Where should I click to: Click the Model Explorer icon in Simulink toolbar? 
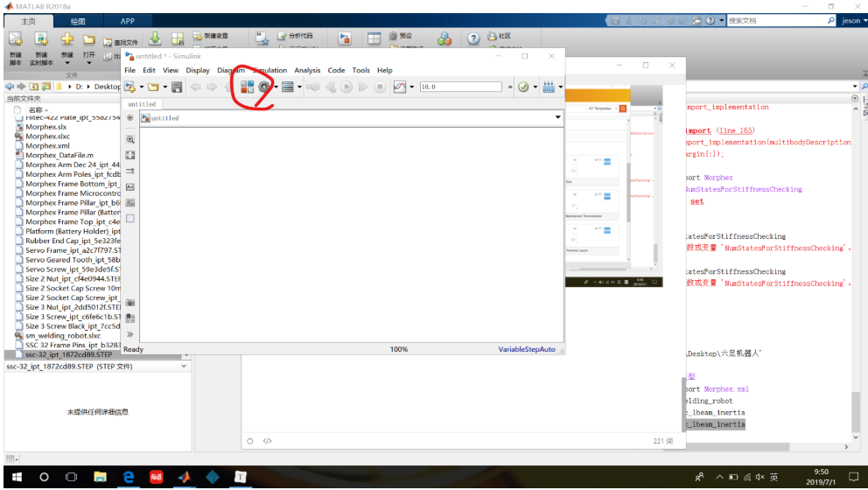click(x=287, y=87)
